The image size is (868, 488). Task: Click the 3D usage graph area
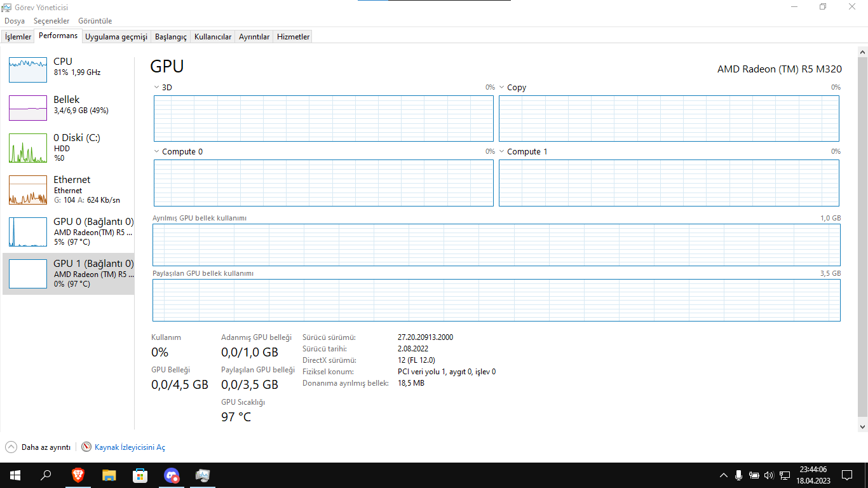[323, 118]
